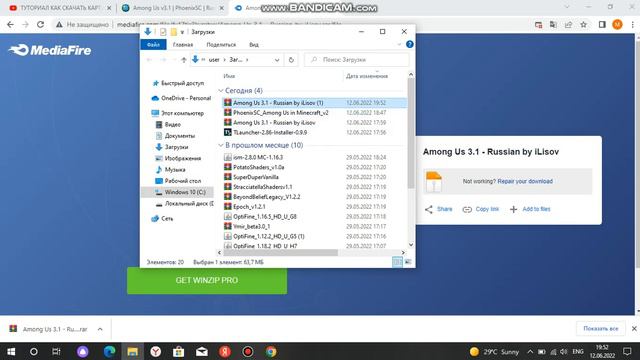Click the Explorer help question mark icon
The image size is (640, 360).
(409, 44)
